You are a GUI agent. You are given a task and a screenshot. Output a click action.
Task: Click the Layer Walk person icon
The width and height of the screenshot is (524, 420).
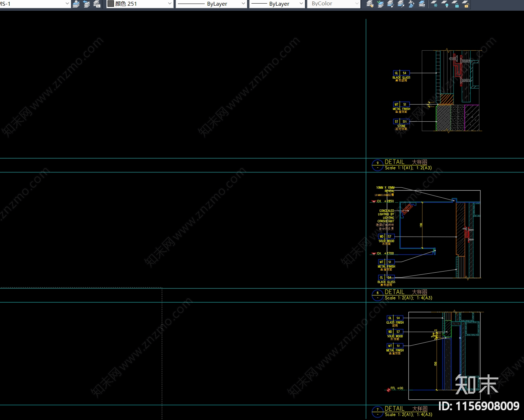tap(411, 4)
